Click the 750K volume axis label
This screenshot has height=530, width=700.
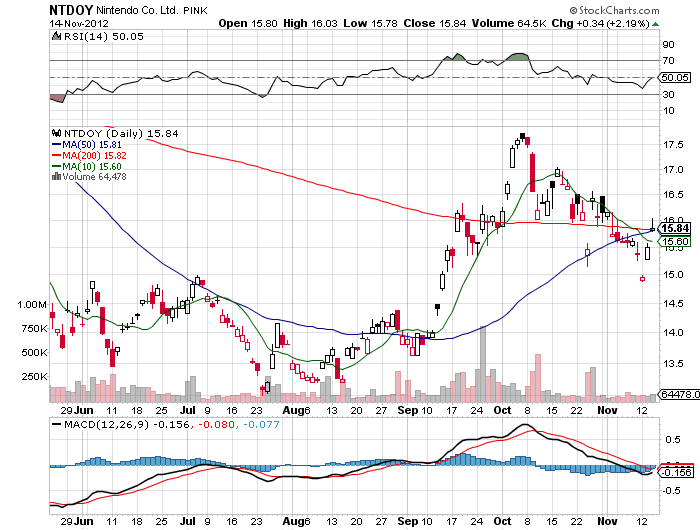click(x=34, y=329)
